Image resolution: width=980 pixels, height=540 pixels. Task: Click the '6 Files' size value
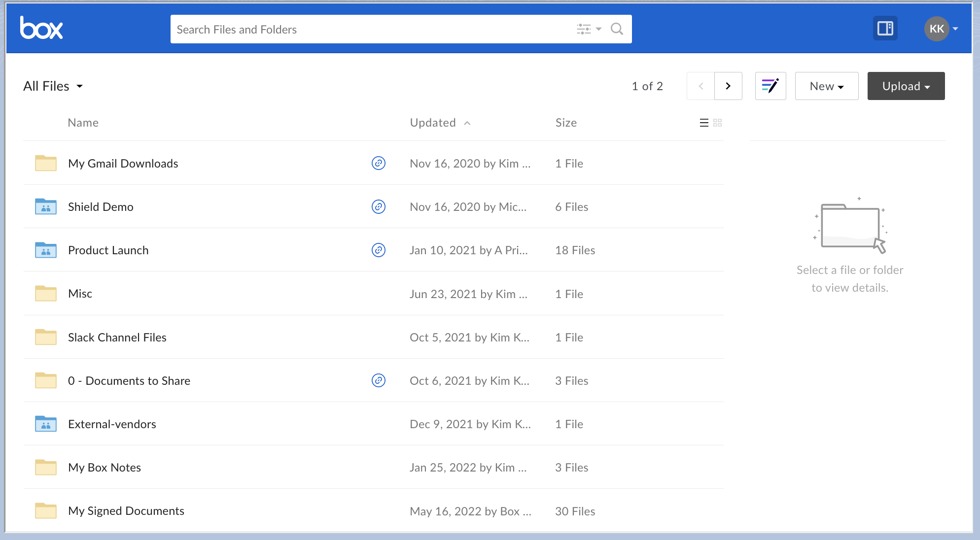[572, 207]
